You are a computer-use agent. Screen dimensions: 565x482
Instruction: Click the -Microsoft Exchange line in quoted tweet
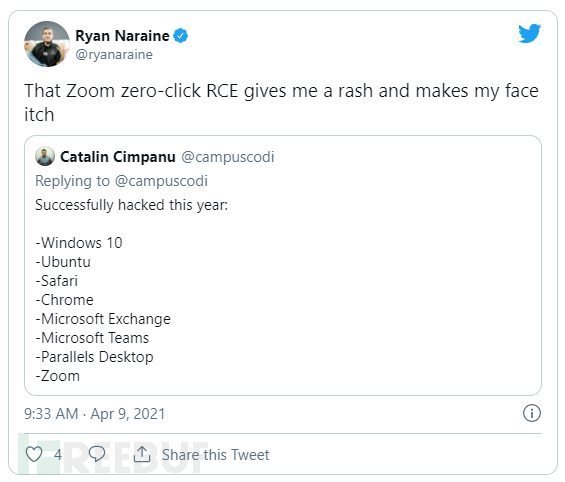pos(103,319)
